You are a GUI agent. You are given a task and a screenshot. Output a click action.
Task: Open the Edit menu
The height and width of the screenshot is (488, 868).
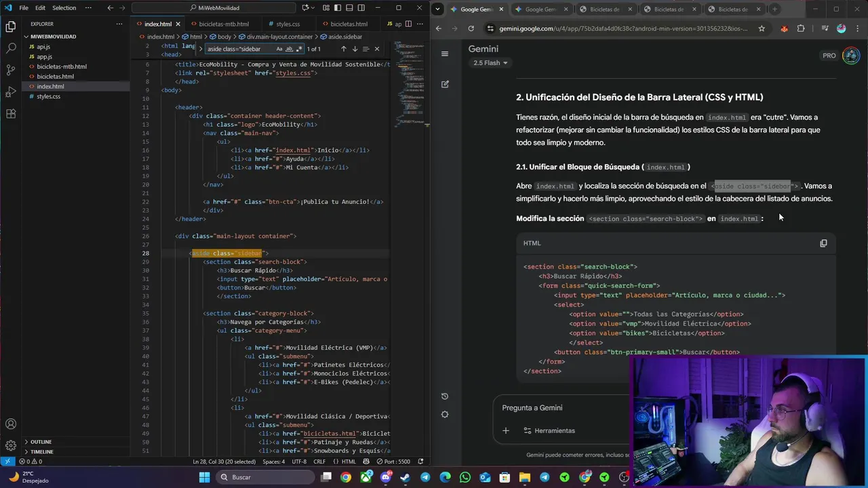tap(40, 8)
